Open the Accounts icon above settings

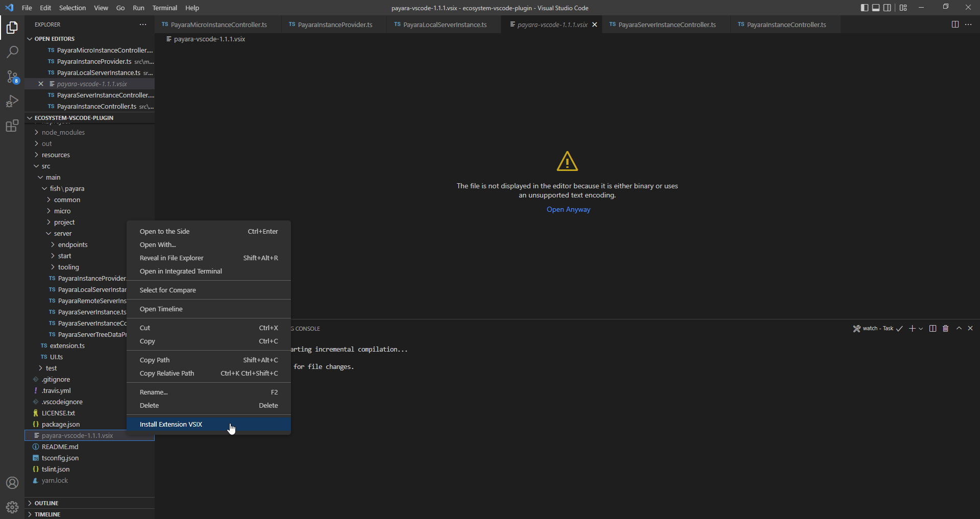[x=12, y=482]
